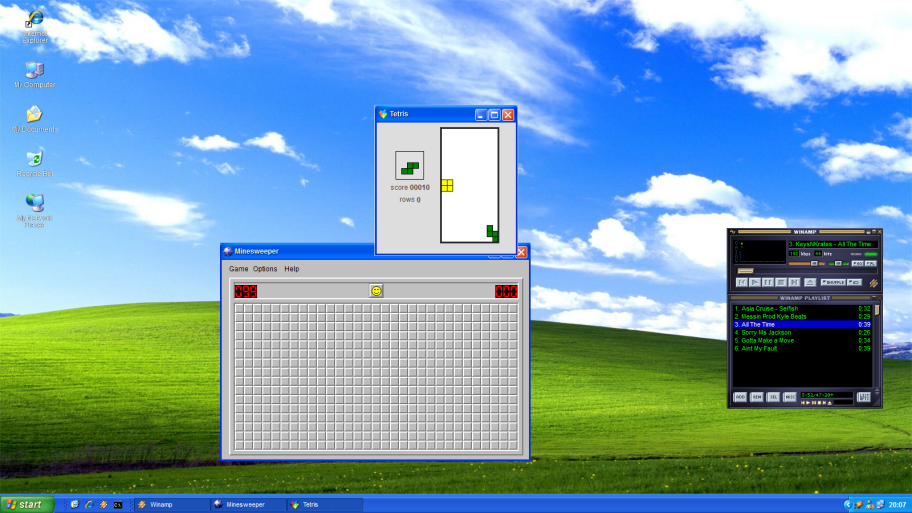Click top-left cell of Minesweeper grid
Image resolution: width=912 pixels, height=513 pixels.
240,309
